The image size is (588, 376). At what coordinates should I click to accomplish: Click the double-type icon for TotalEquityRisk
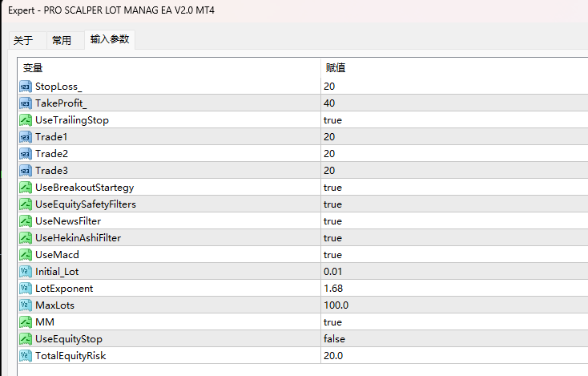coord(26,356)
